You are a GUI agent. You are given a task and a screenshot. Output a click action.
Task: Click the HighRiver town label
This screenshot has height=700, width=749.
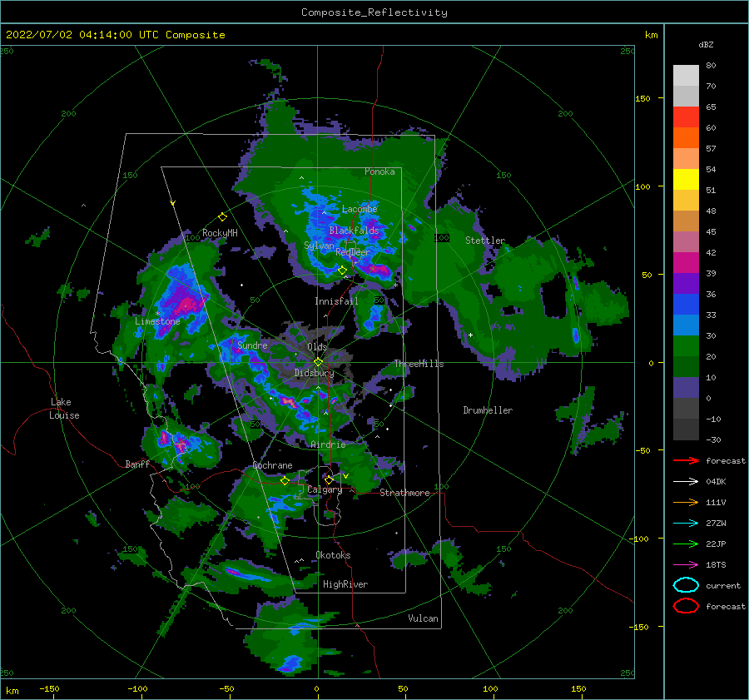(x=345, y=584)
